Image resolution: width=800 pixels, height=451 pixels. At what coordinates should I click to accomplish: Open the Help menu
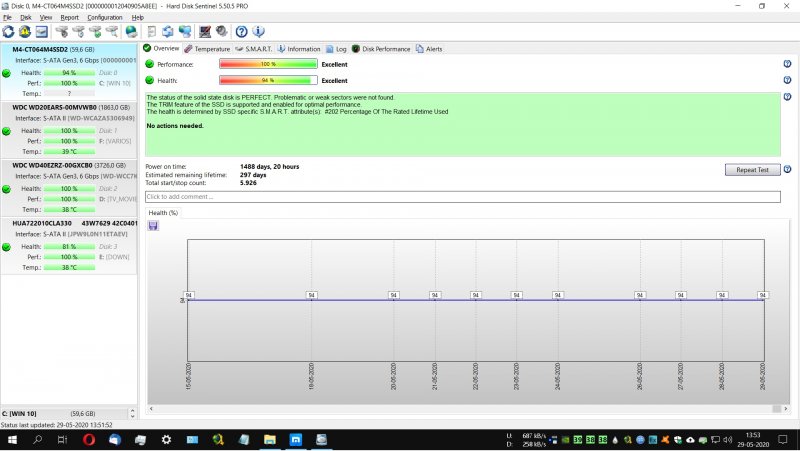(138, 17)
